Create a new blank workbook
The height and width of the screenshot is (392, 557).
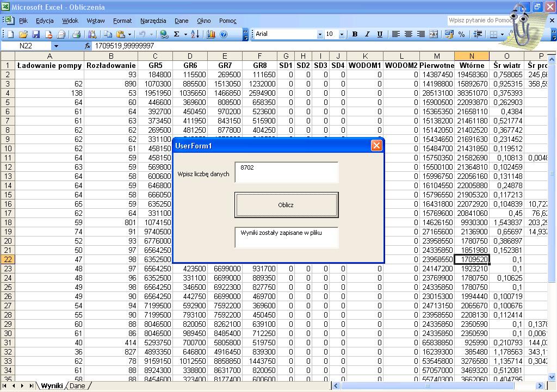[x=11, y=34]
